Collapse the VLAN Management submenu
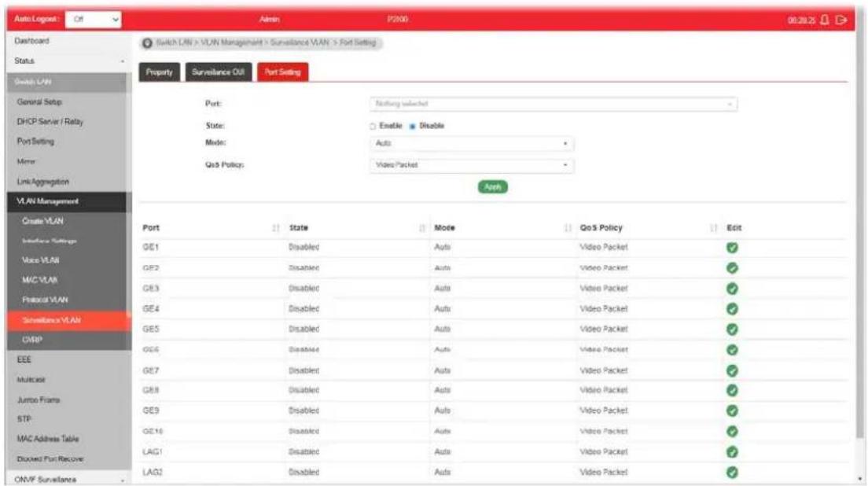 point(68,201)
